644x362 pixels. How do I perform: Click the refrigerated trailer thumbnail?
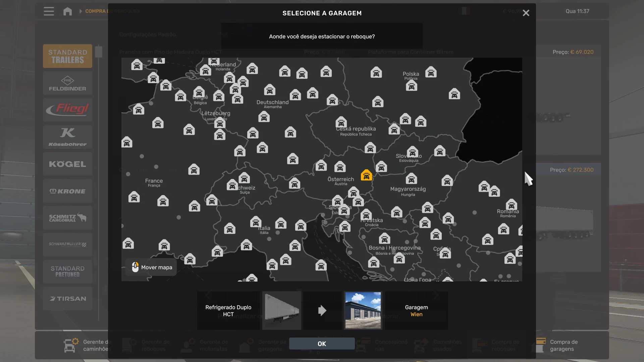tap(282, 310)
